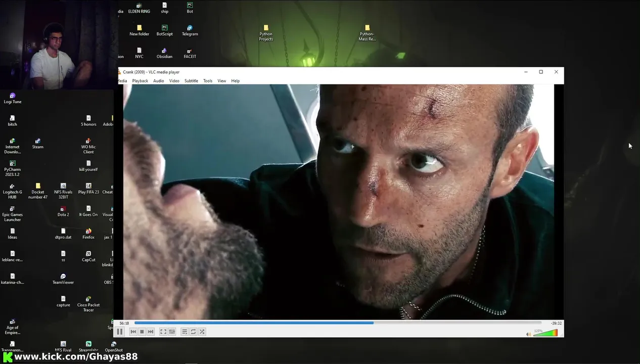Toggle VLC fullscreen mode
The height and width of the screenshot is (364, 640).
click(x=163, y=332)
